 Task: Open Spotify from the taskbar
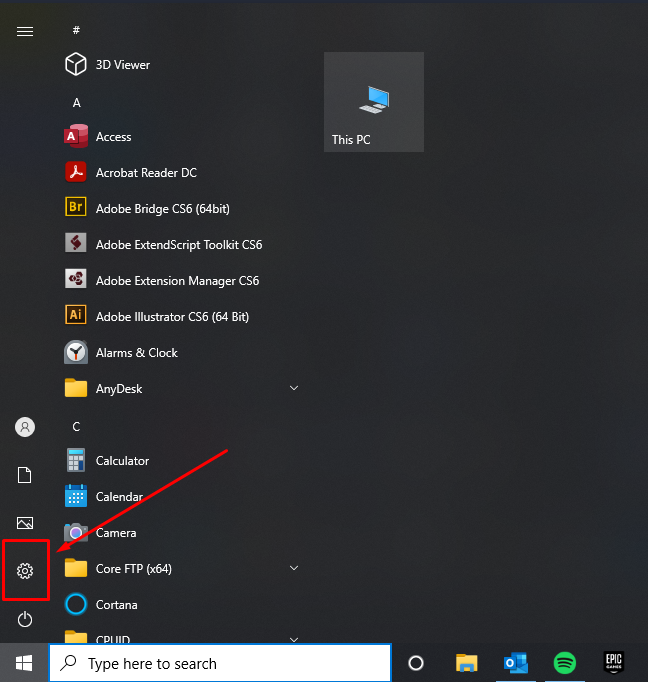click(564, 663)
